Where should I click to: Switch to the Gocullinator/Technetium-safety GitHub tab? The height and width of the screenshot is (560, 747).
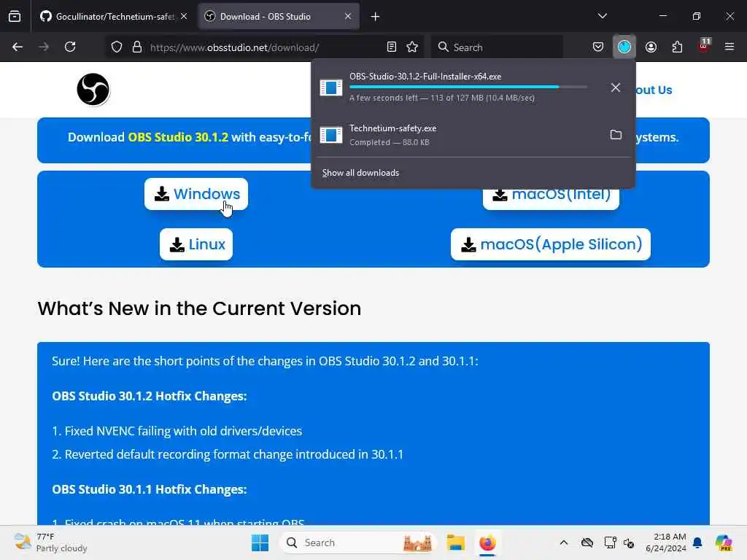coord(114,17)
